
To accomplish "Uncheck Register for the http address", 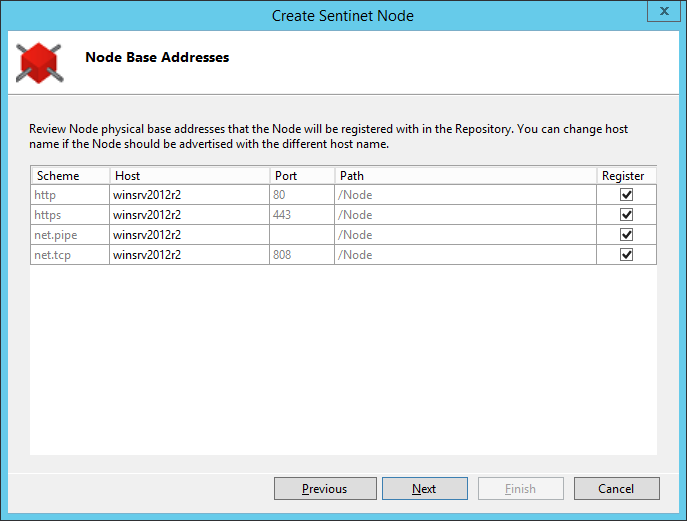I will [x=626, y=195].
